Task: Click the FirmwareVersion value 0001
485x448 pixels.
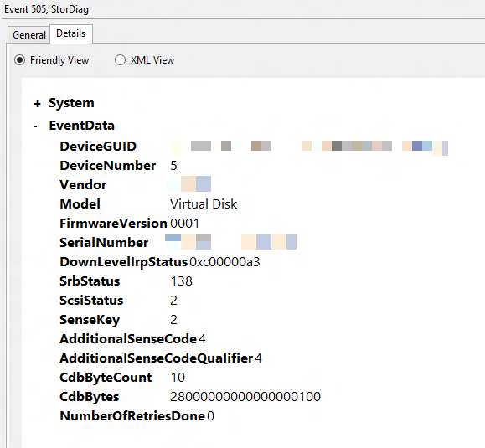Action: [x=184, y=224]
